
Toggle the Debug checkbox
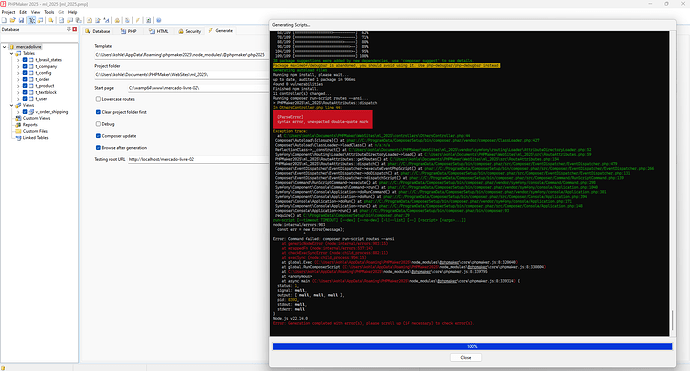click(98, 124)
